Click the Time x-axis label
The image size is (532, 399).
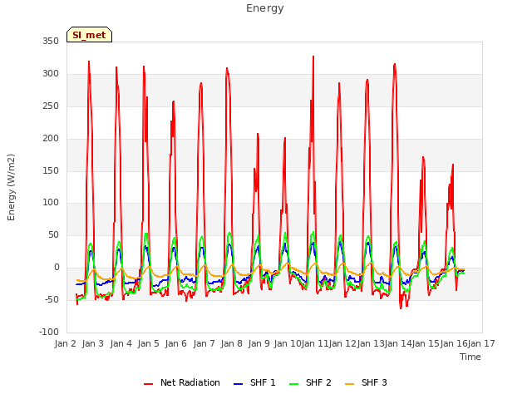470,357
